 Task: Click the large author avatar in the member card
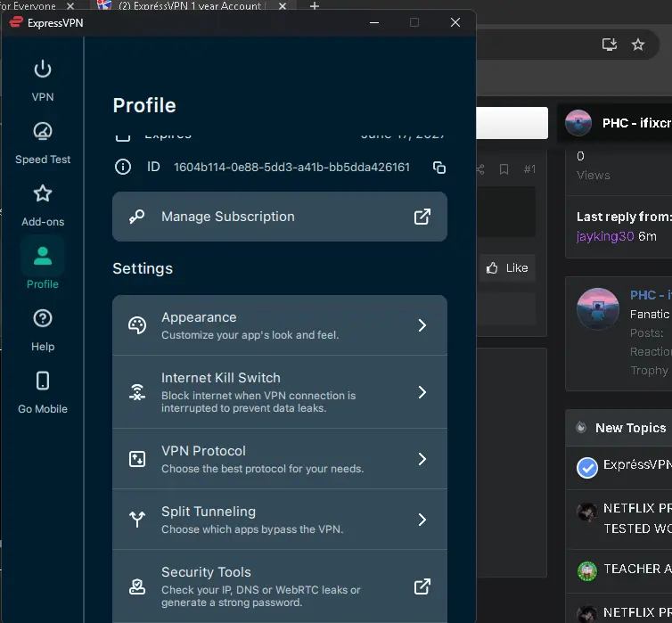[x=598, y=309]
